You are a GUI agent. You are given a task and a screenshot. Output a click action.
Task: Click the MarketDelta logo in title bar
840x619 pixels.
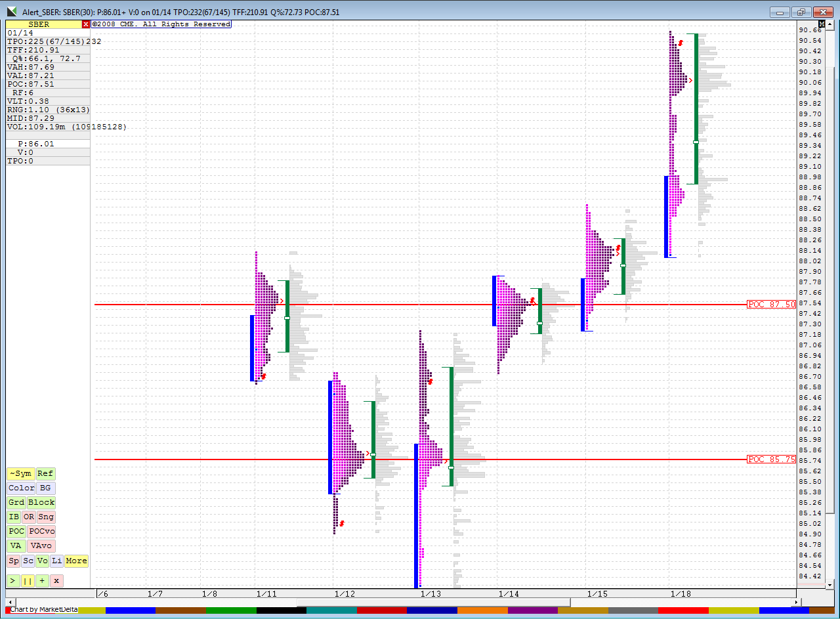pos(11,11)
